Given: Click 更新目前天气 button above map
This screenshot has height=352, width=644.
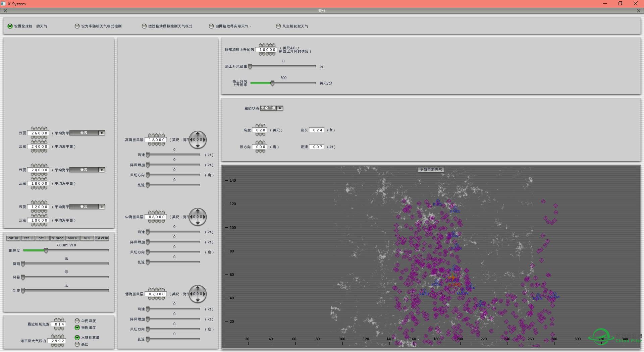Looking at the screenshot, I should pos(431,170).
